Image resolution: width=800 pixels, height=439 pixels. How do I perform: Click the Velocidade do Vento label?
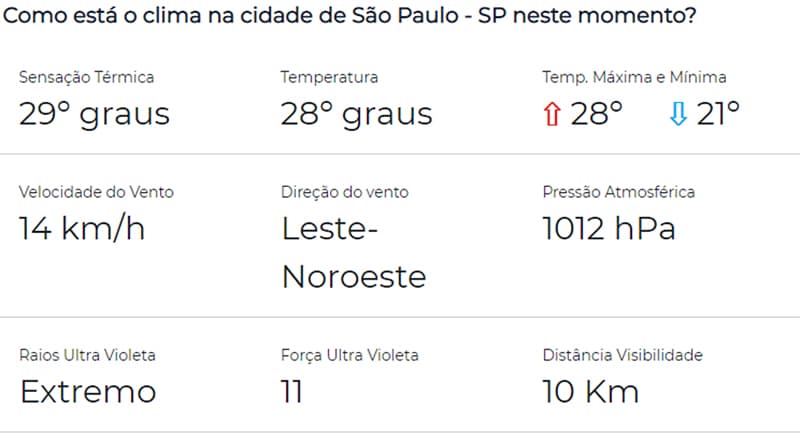pyautogui.click(x=96, y=192)
